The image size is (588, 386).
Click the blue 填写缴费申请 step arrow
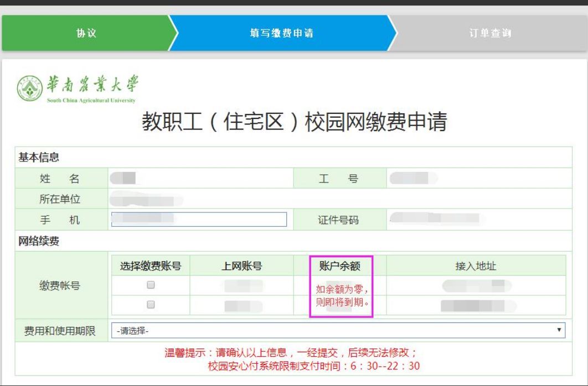point(282,34)
